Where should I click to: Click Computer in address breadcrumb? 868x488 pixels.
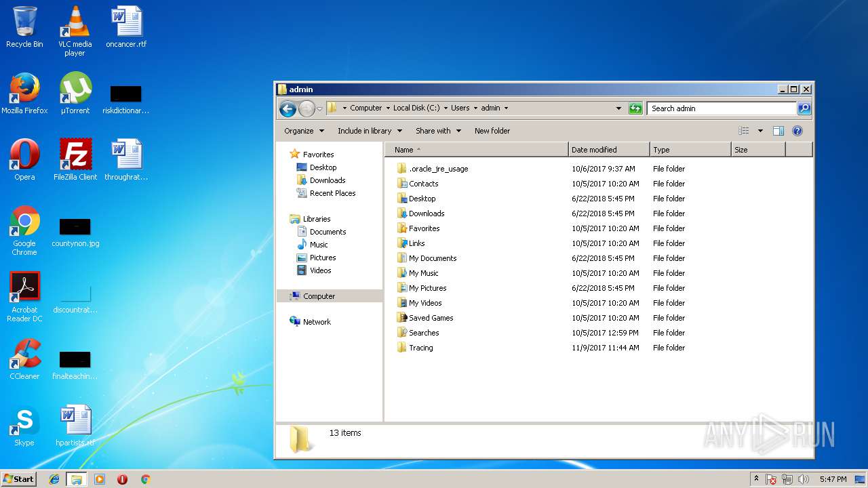366,108
